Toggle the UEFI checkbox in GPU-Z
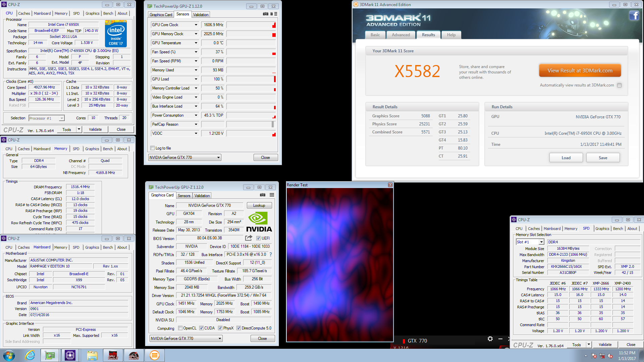The height and width of the screenshot is (362, 644). tap(258, 238)
